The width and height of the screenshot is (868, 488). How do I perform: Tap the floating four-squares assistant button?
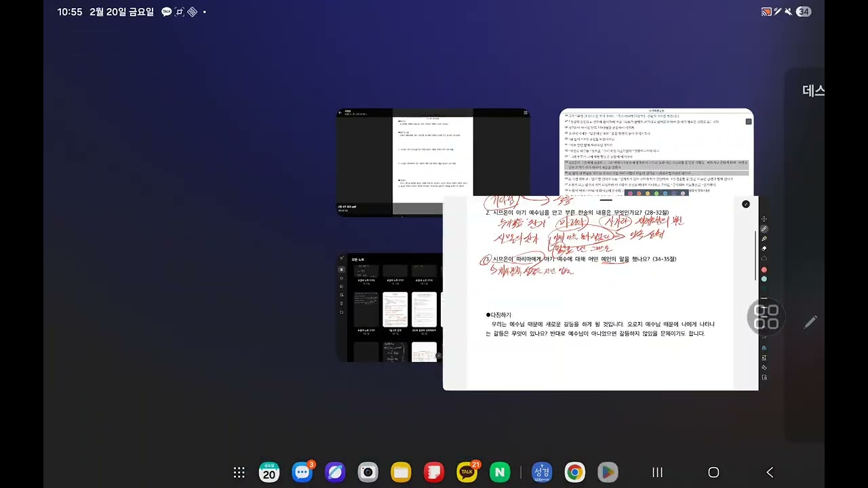click(766, 317)
